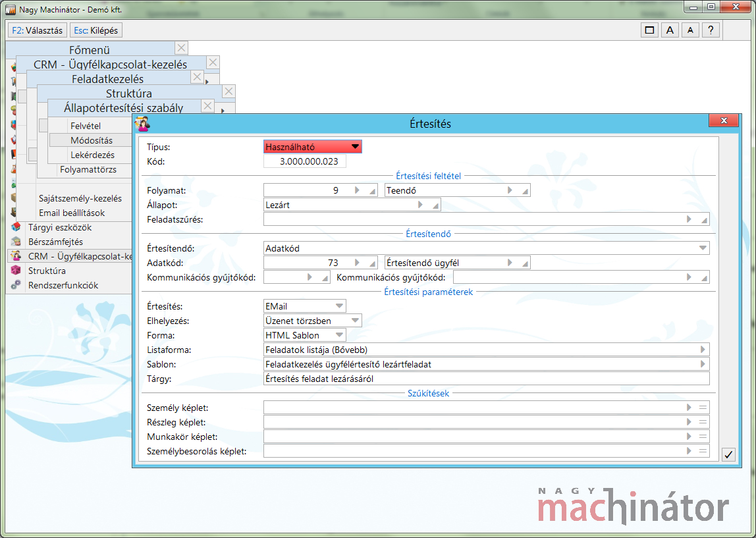This screenshot has width=756, height=538.
Task: Open Email beállítások menu entry
Action: (x=72, y=213)
